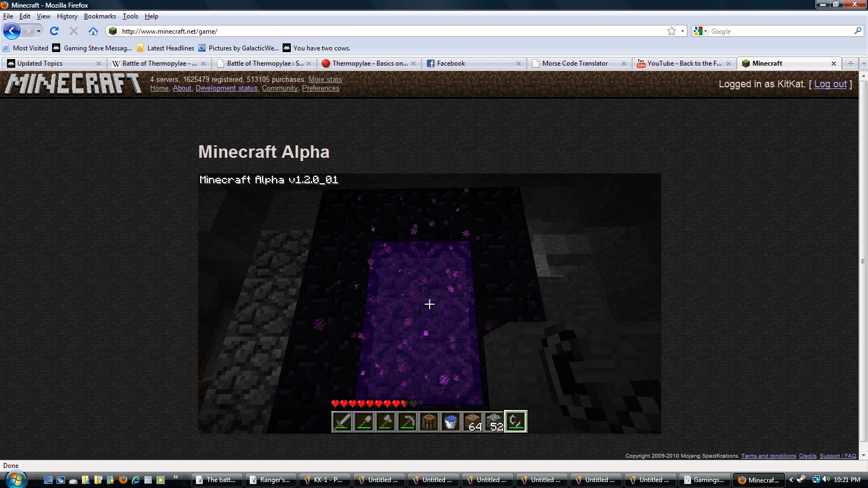Switch to the YouTube Back to the F... tab
868x488 pixels.
684,63
